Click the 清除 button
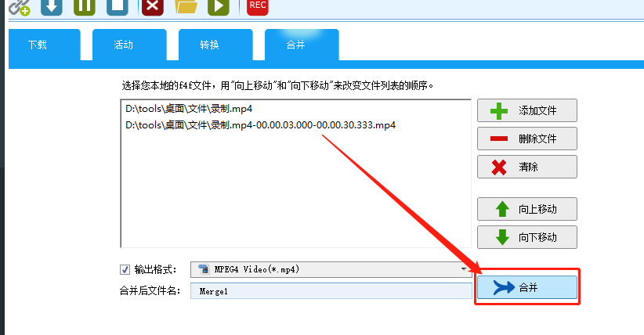This screenshot has width=644, height=335. (x=527, y=167)
